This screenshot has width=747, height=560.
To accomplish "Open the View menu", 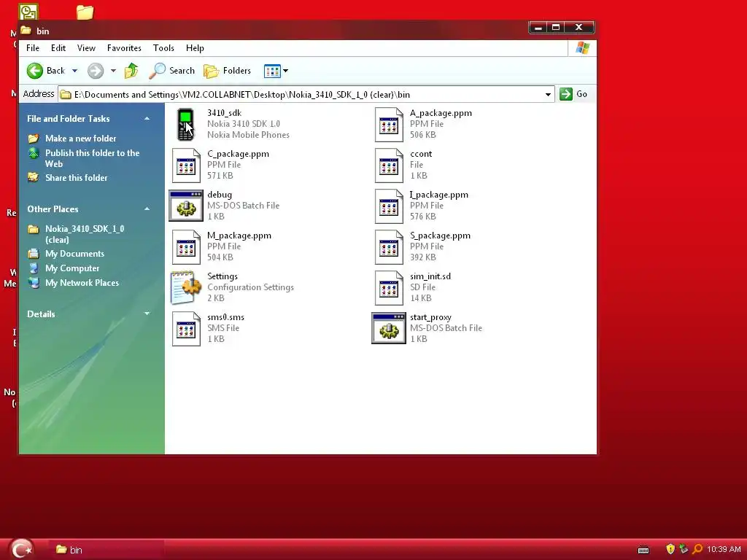I will pyautogui.click(x=86, y=48).
